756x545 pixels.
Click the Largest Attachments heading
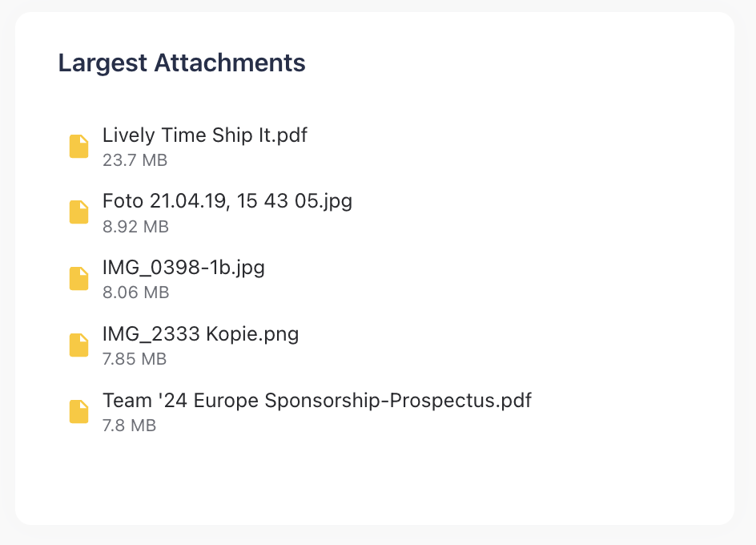(x=181, y=63)
